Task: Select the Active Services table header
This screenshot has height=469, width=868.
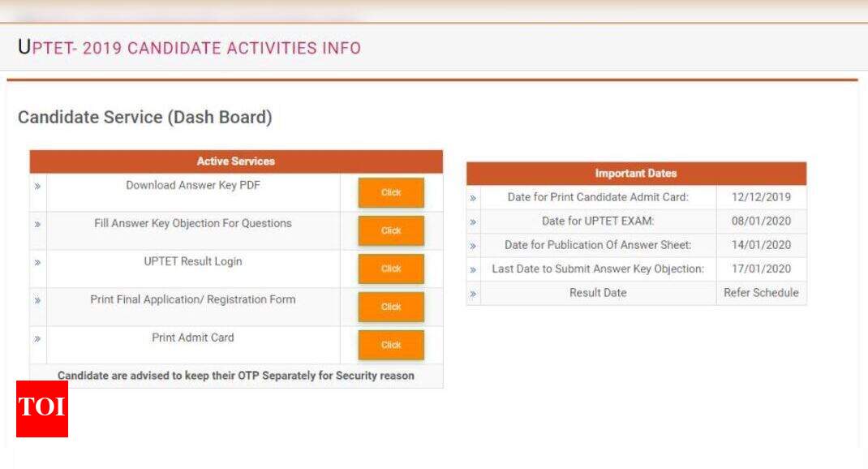Action: coord(236,161)
